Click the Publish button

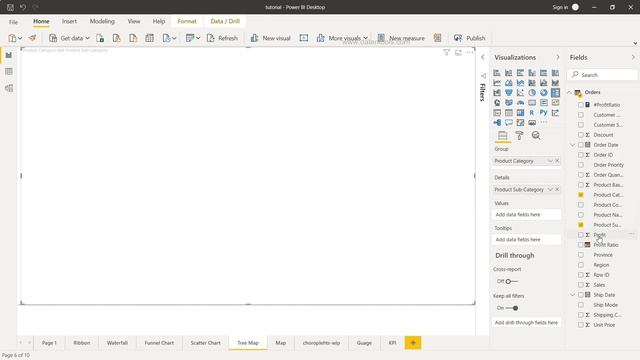pos(469,38)
